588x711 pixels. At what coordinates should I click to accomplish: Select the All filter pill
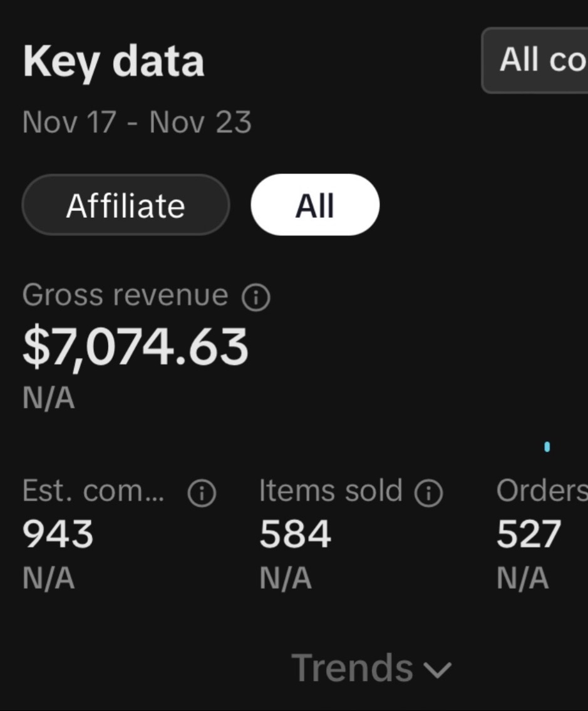click(x=315, y=205)
